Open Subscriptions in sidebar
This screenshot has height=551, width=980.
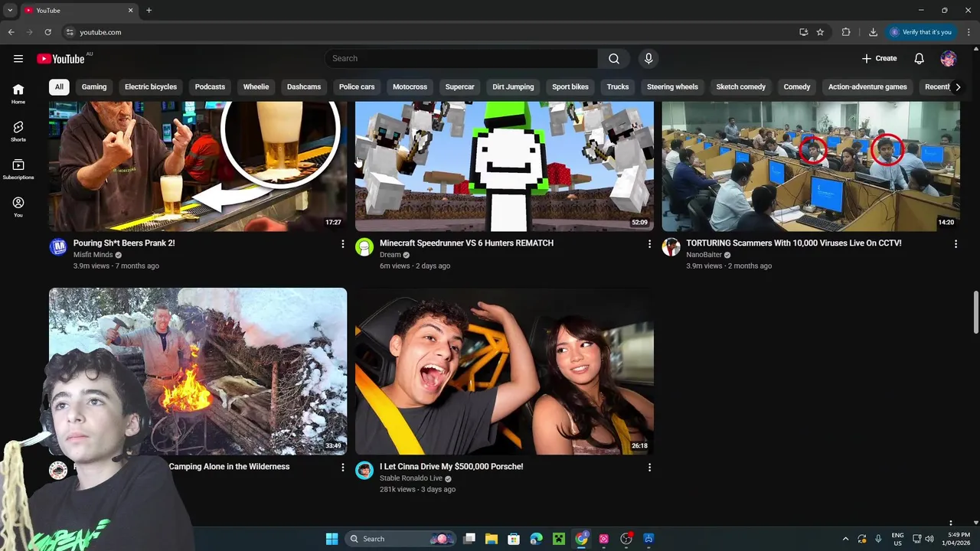pyautogui.click(x=18, y=169)
